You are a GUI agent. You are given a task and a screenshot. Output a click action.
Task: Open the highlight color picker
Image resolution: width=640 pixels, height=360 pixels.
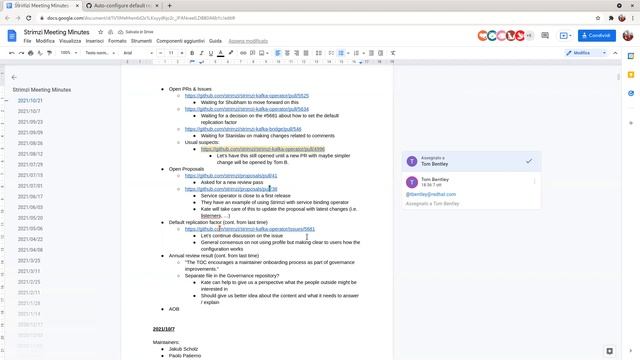[x=231, y=53]
